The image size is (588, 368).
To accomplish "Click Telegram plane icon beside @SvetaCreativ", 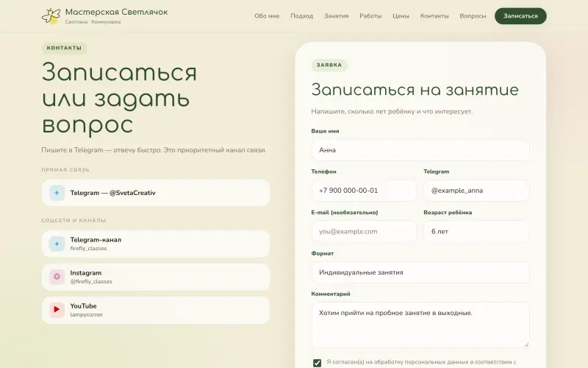I will (57, 193).
